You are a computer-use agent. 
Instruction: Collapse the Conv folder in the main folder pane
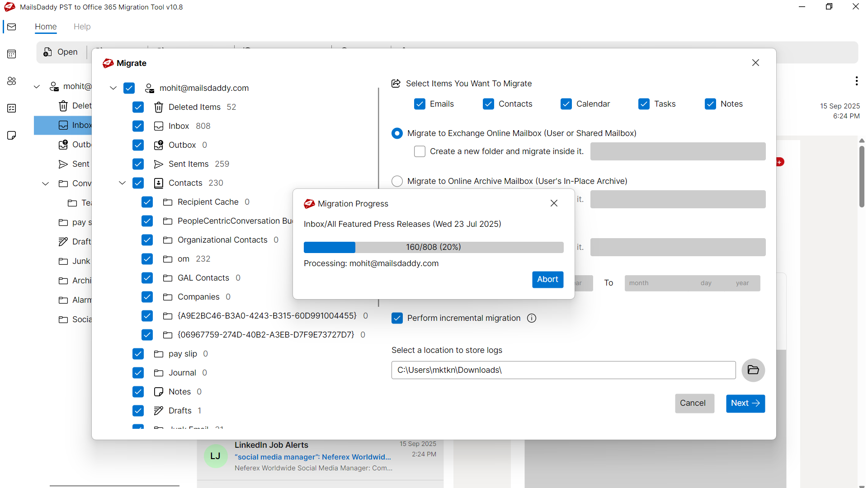coord(45,183)
